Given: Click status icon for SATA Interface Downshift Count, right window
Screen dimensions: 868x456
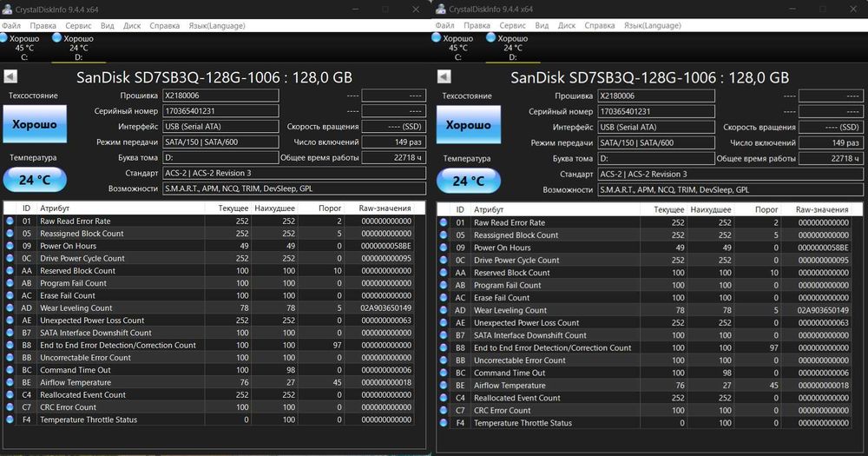Looking at the screenshot, I should tap(444, 335).
